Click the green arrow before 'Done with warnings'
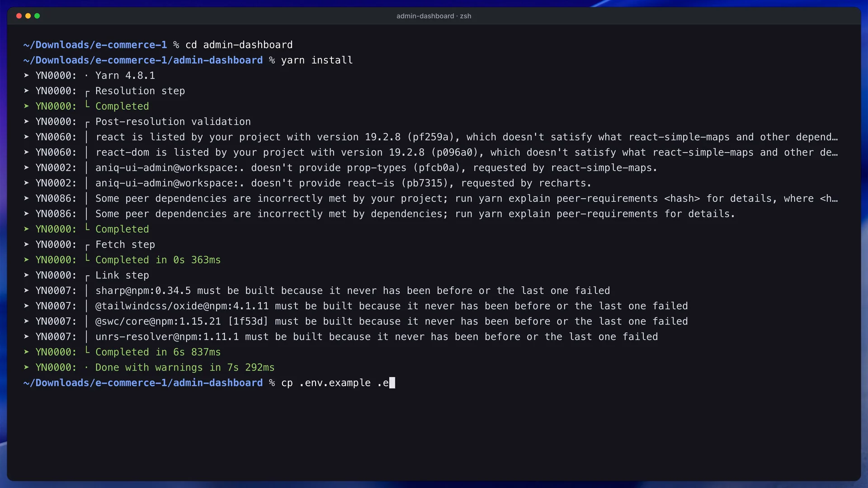The width and height of the screenshot is (868, 488). point(26,367)
